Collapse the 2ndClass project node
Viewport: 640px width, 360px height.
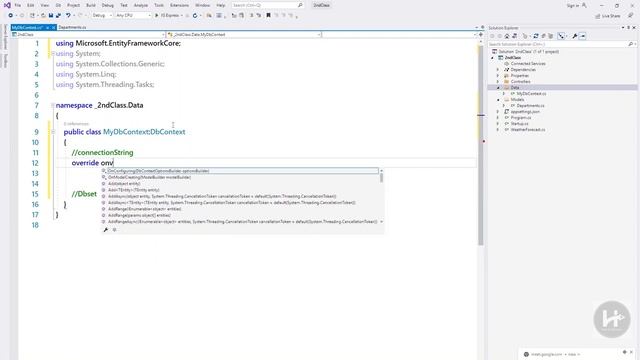492,58
